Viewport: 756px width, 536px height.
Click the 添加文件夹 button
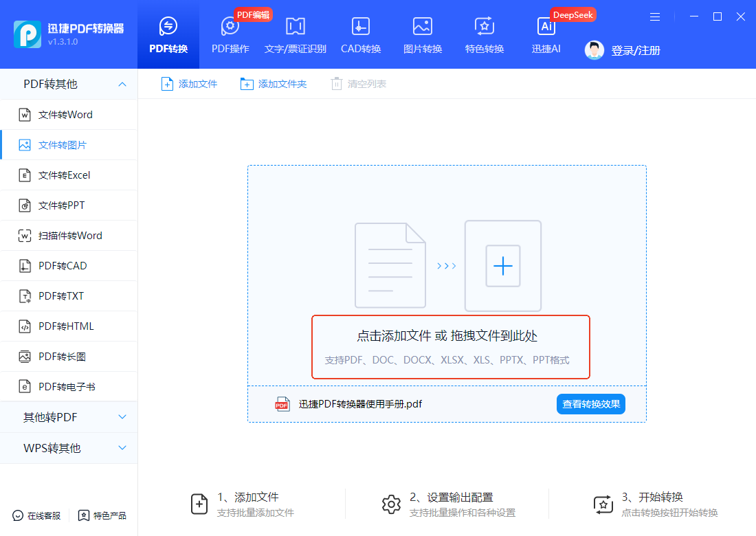coord(274,84)
